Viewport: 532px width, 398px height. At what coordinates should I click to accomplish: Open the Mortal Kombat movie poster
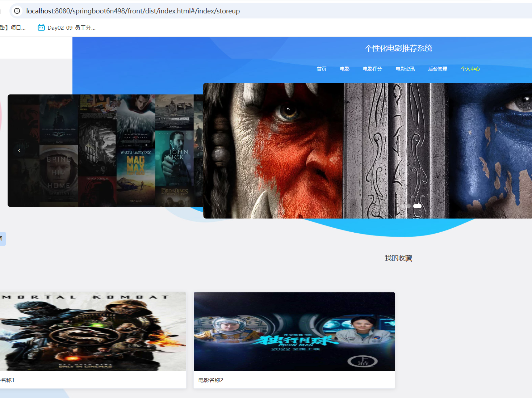(x=93, y=332)
